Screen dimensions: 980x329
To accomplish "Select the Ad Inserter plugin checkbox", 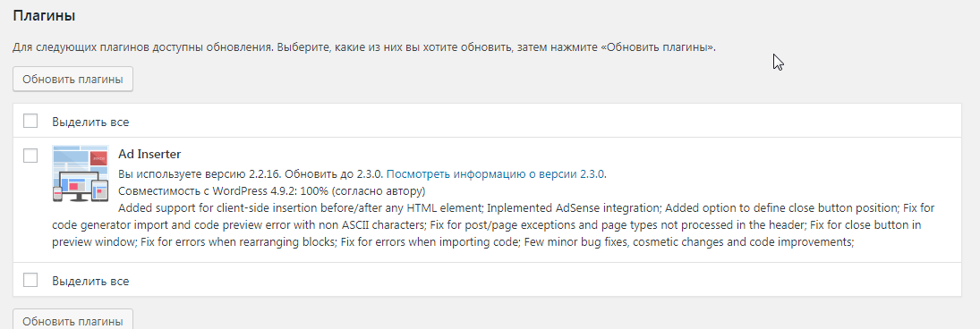I will point(30,156).
